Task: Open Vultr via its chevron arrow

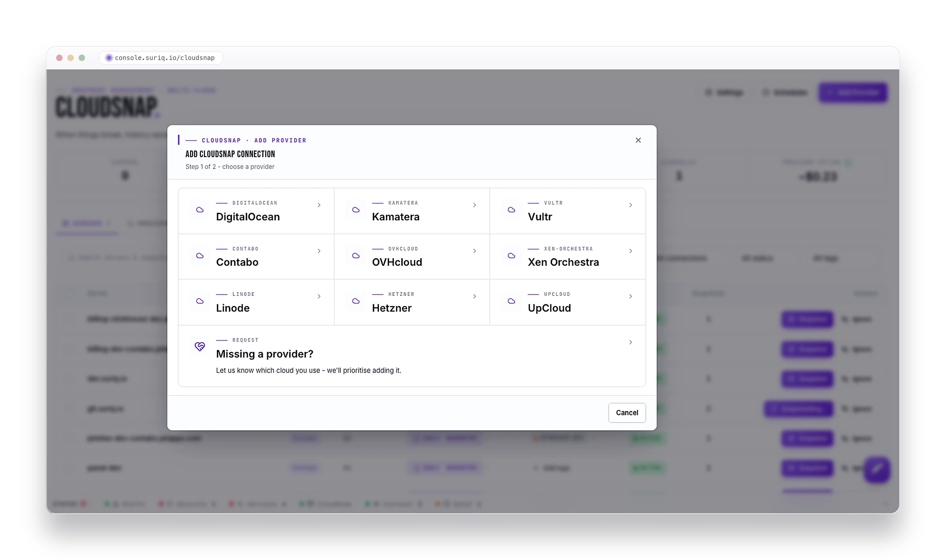Action: (x=630, y=205)
